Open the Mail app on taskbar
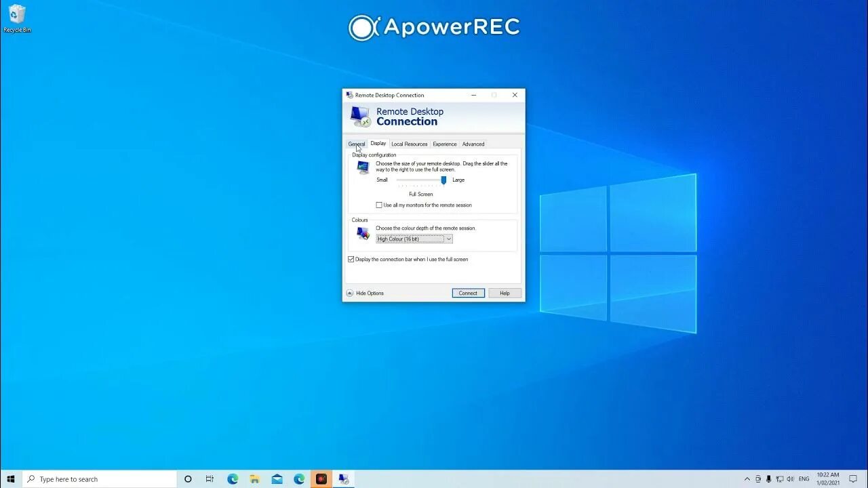This screenshot has width=868, height=488. tap(277, 479)
